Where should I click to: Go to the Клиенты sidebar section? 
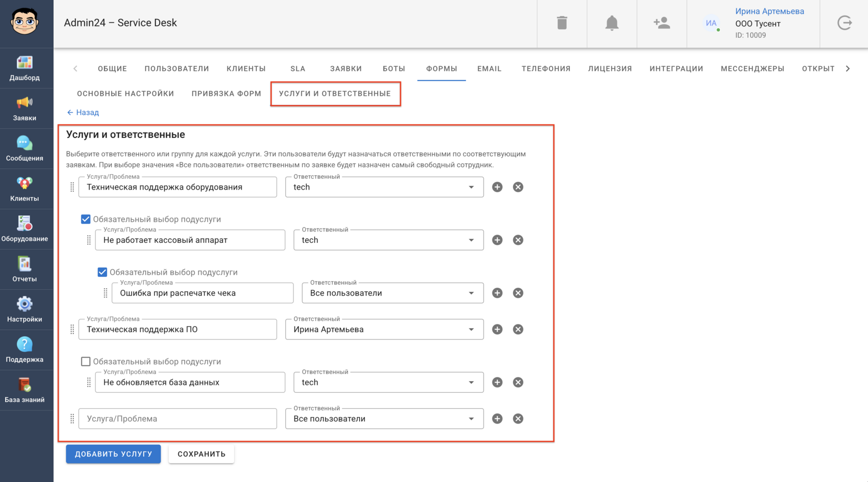click(24, 189)
